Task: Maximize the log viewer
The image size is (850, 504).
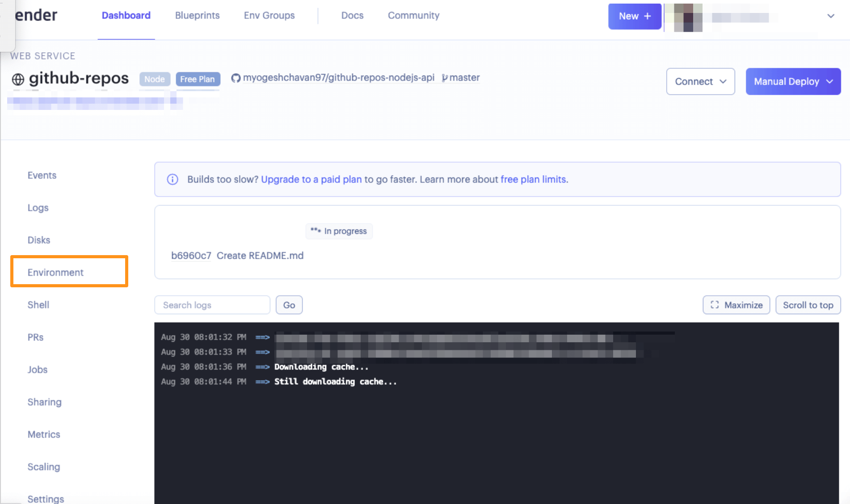Action: coord(736,305)
